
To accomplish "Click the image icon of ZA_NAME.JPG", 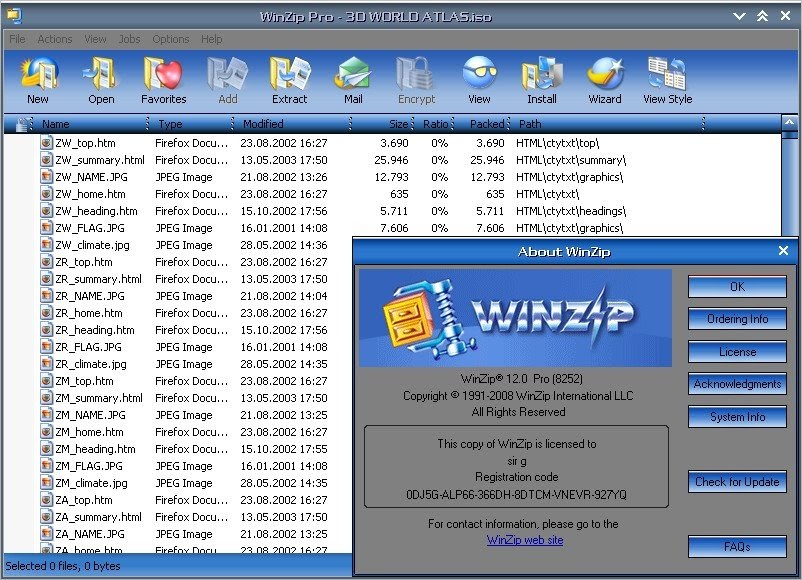I will pyautogui.click(x=47, y=534).
